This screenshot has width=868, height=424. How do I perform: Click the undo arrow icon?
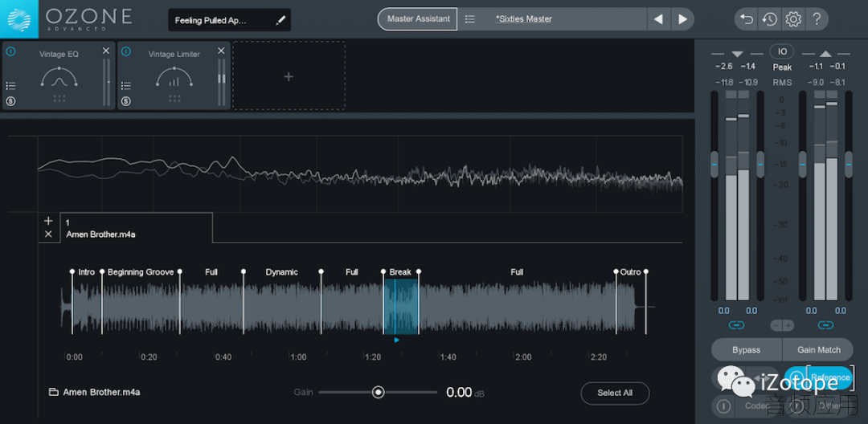[747, 19]
